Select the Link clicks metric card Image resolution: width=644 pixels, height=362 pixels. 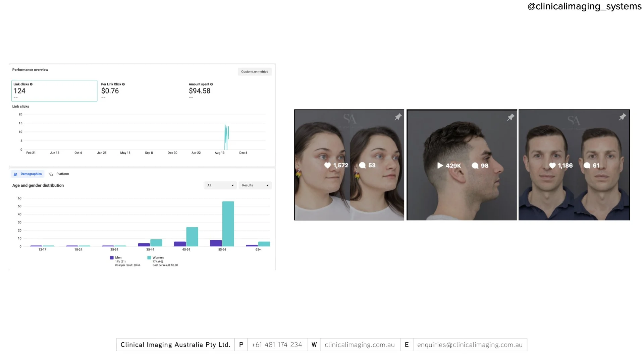[54, 91]
